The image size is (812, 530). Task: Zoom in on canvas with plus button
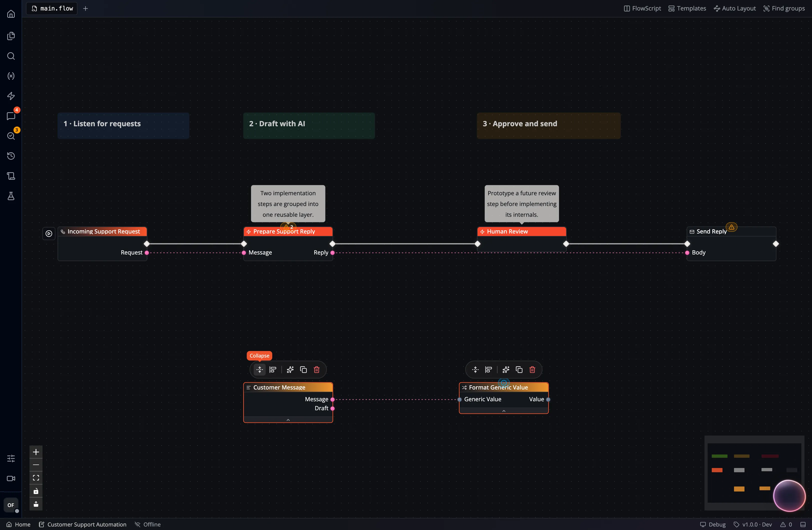[x=36, y=452]
